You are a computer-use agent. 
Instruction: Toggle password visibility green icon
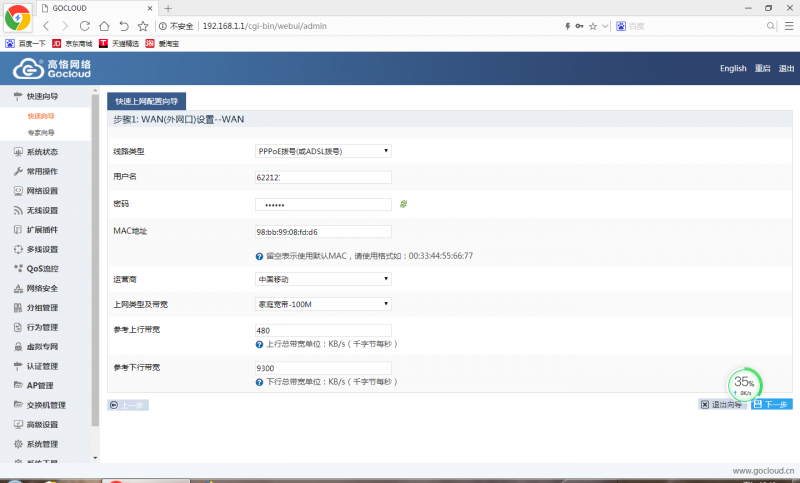point(403,204)
